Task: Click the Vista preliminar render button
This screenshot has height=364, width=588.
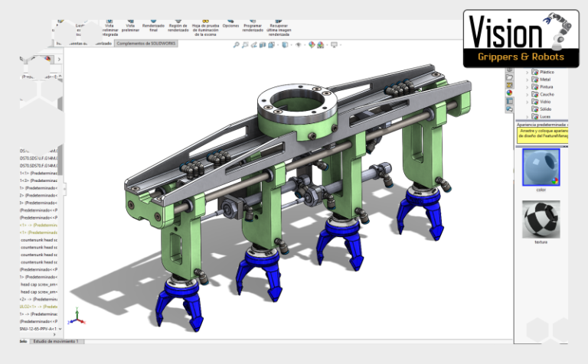Action: pos(130,26)
